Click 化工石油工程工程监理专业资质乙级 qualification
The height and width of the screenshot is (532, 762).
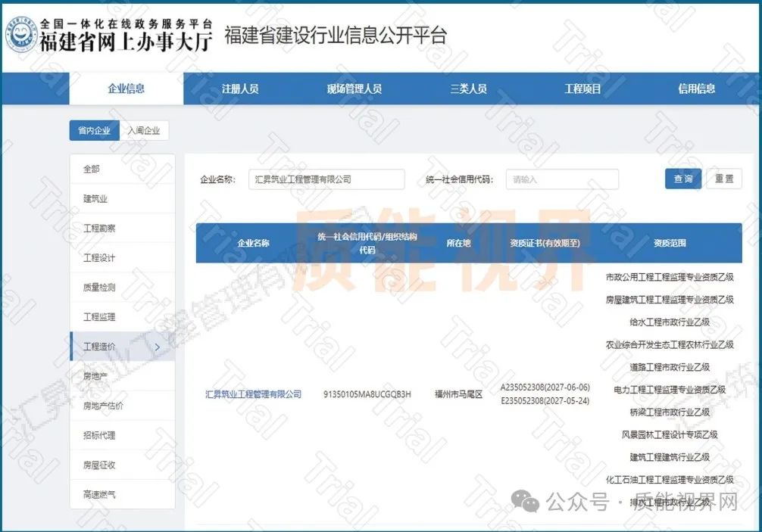670,480
